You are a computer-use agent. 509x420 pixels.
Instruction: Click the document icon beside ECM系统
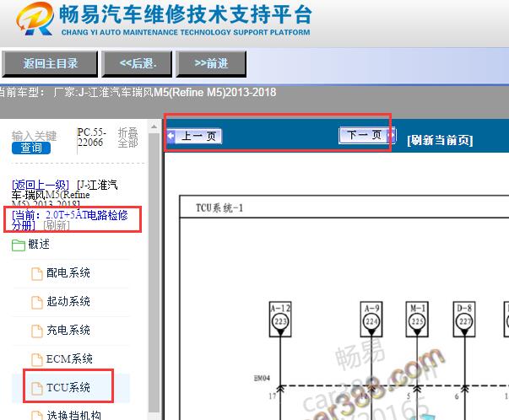click(37, 359)
